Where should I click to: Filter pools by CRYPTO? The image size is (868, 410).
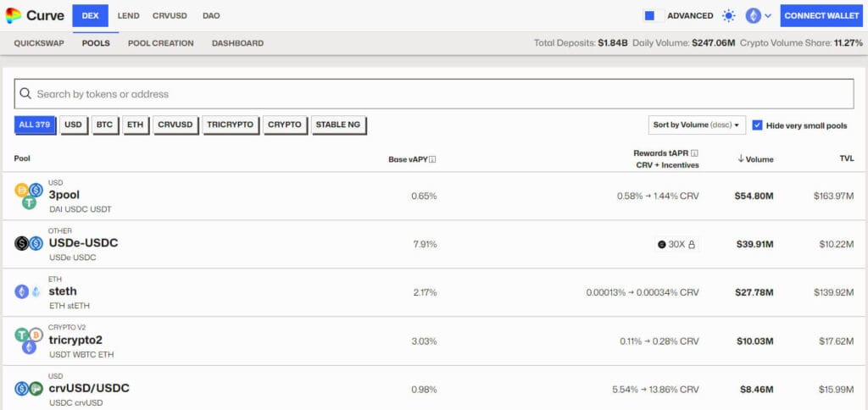(285, 125)
